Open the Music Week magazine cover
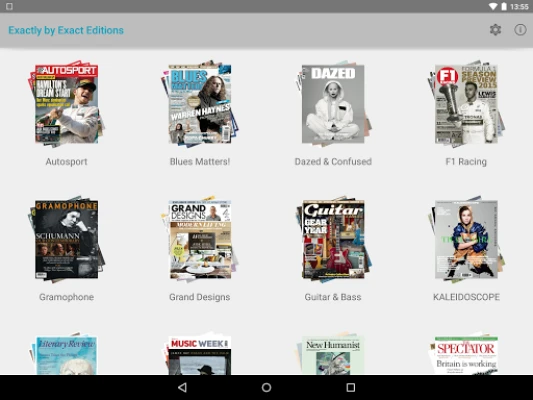533x400 pixels. pyautogui.click(x=200, y=353)
